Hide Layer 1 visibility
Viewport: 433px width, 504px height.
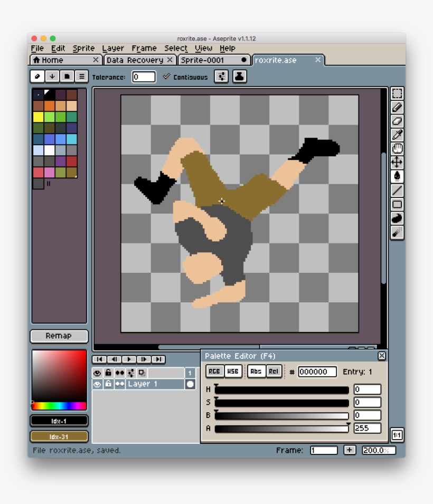pyautogui.click(x=97, y=384)
